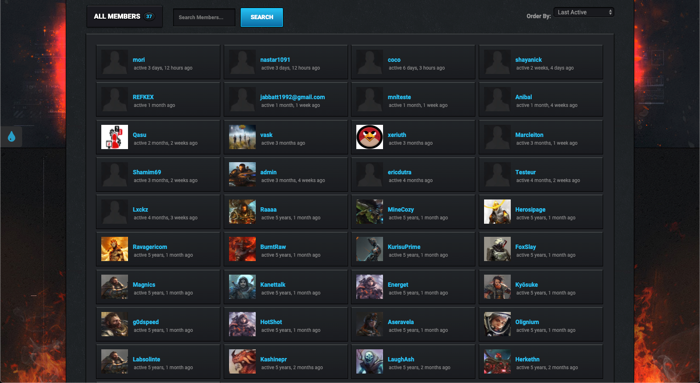Click the blue Search button
The width and height of the screenshot is (700, 383).
(262, 17)
